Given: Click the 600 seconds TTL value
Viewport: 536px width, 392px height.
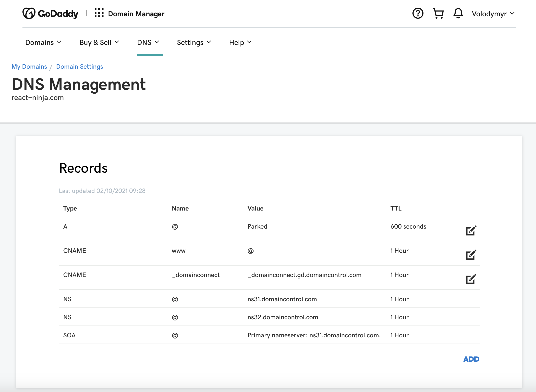Looking at the screenshot, I should (x=408, y=226).
